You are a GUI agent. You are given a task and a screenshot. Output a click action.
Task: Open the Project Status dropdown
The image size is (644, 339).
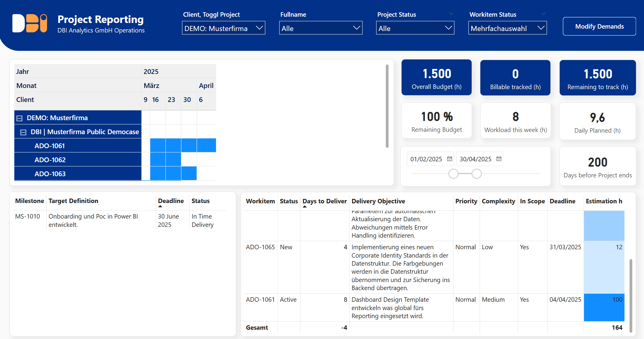point(415,28)
